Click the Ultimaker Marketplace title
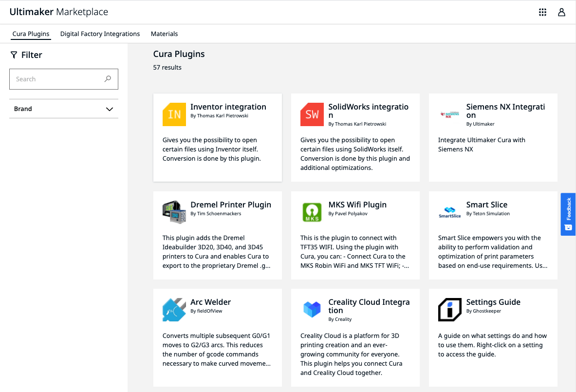 59,12
